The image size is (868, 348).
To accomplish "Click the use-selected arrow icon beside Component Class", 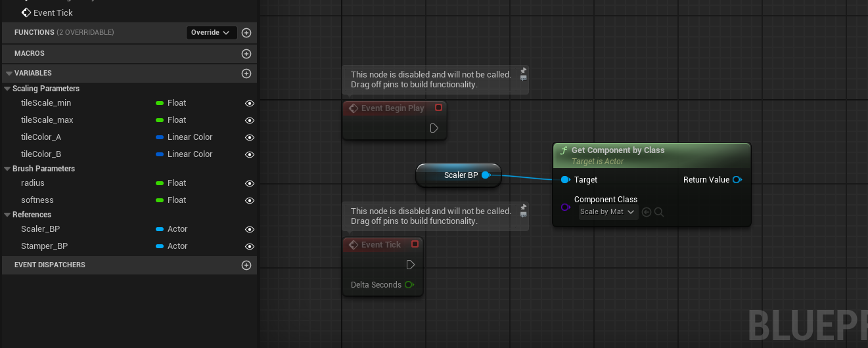I will coord(647,212).
